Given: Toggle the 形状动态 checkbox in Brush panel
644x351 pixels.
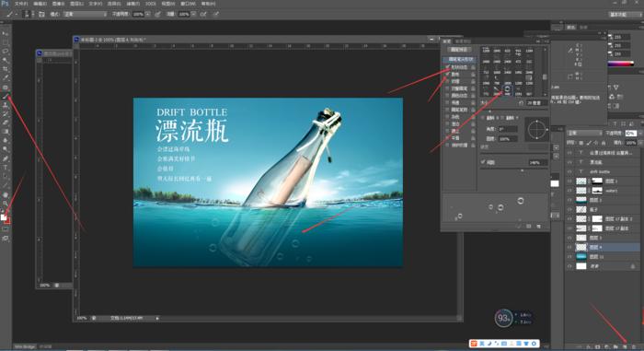Looking at the screenshot, I should 448,67.
